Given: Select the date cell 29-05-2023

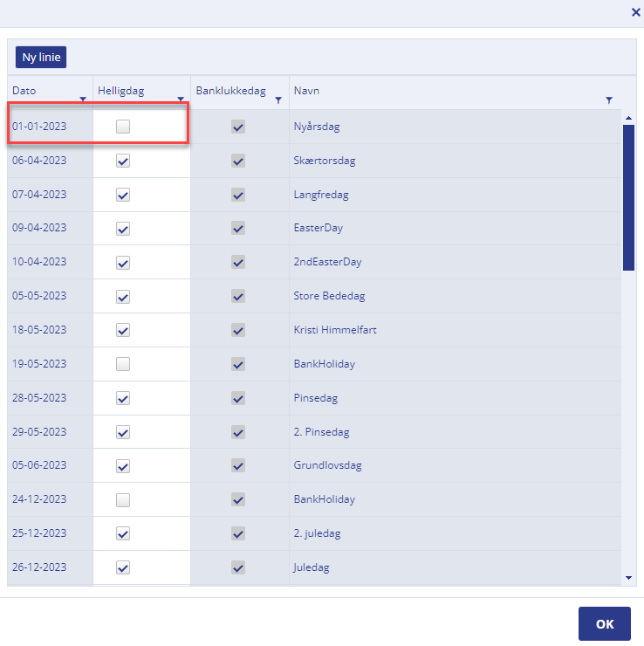Looking at the screenshot, I should coord(51,432).
